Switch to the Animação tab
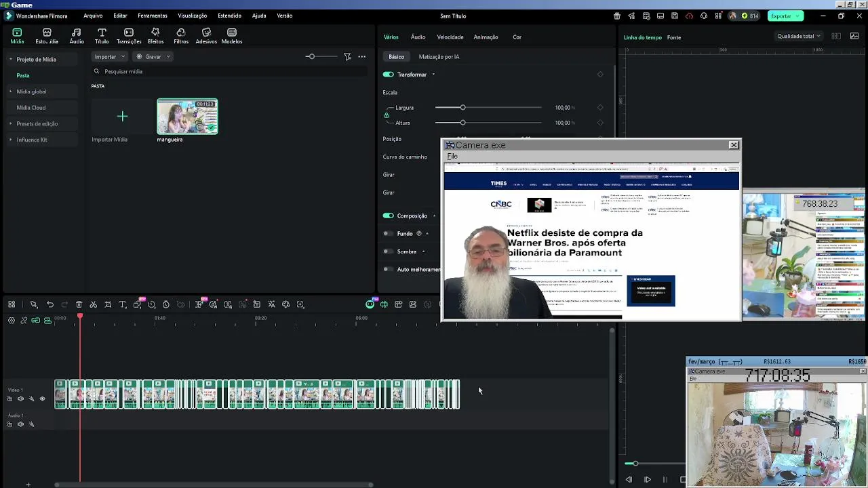The width and height of the screenshot is (868, 488). (x=486, y=37)
